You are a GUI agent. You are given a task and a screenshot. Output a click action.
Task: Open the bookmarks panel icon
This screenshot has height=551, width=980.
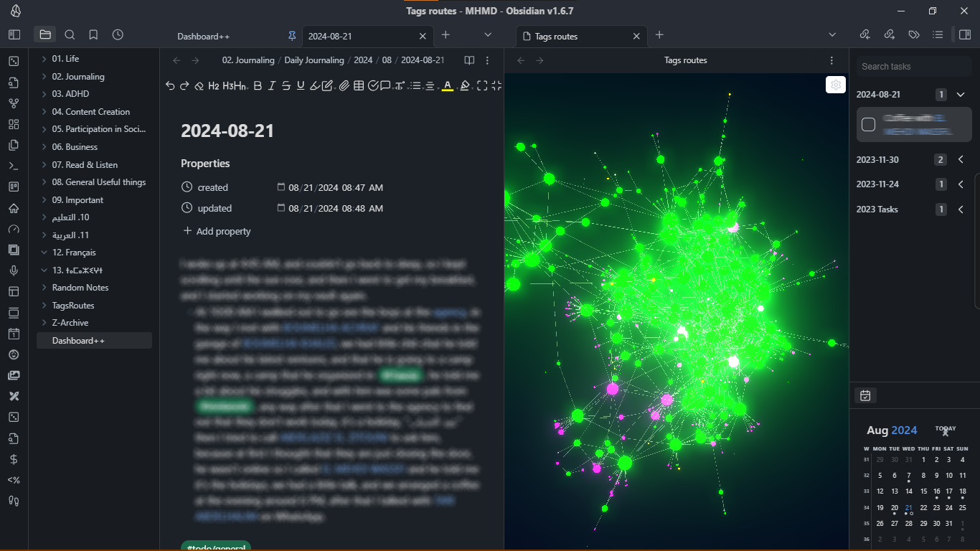(93, 34)
